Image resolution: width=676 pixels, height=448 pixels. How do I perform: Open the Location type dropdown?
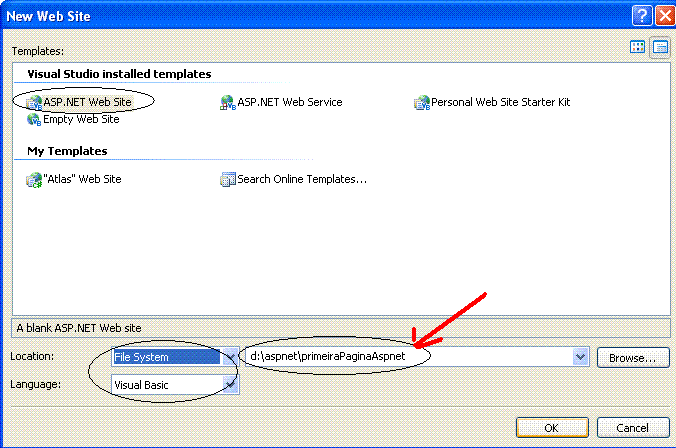[230, 357]
